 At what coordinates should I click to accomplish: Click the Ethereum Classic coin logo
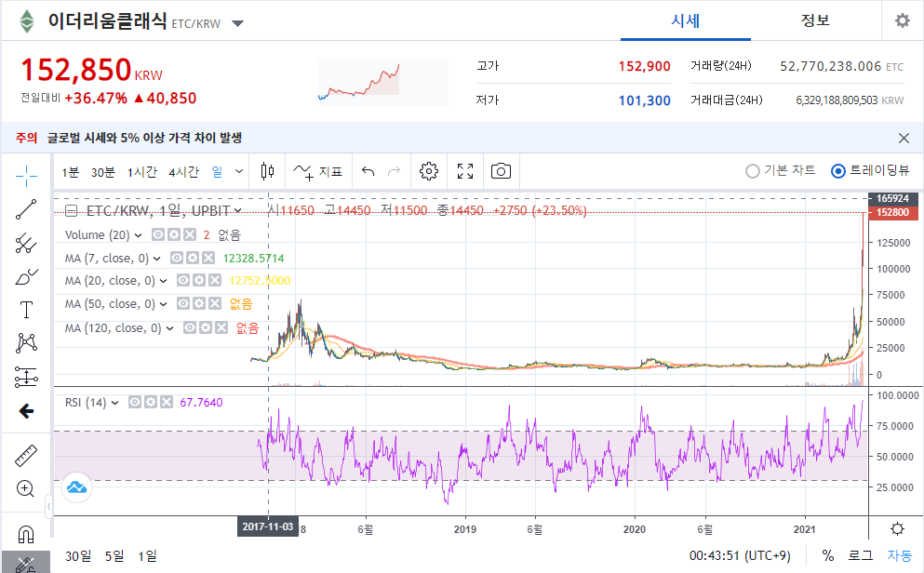tap(26, 21)
